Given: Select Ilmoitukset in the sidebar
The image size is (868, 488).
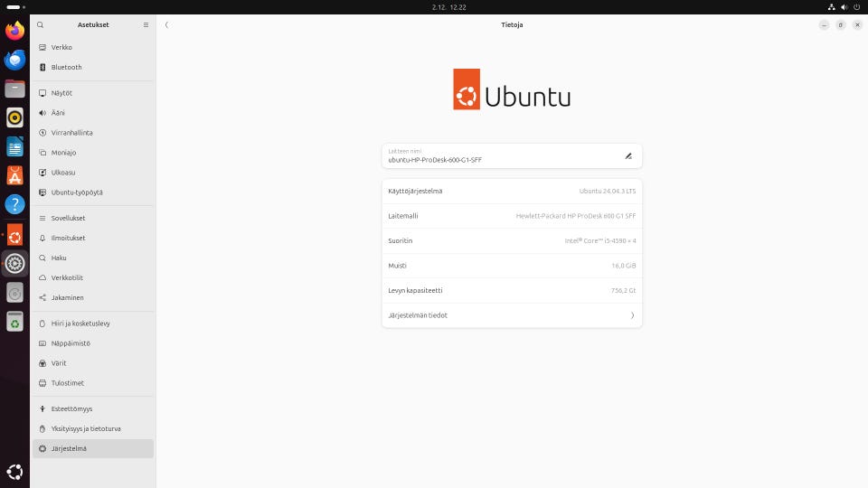Looking at the screenshot, I should 93,238.
